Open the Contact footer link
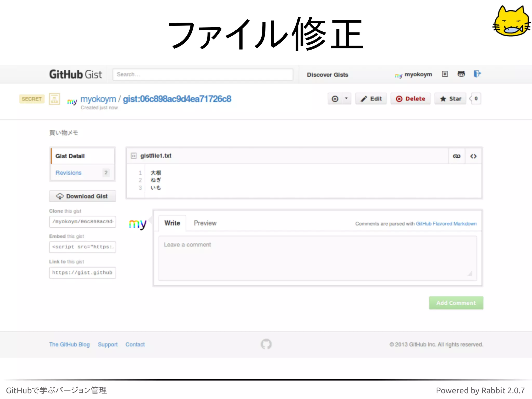The width and height of the screenshot is (532, 399). pyautogui.click(x=135, y=344)
